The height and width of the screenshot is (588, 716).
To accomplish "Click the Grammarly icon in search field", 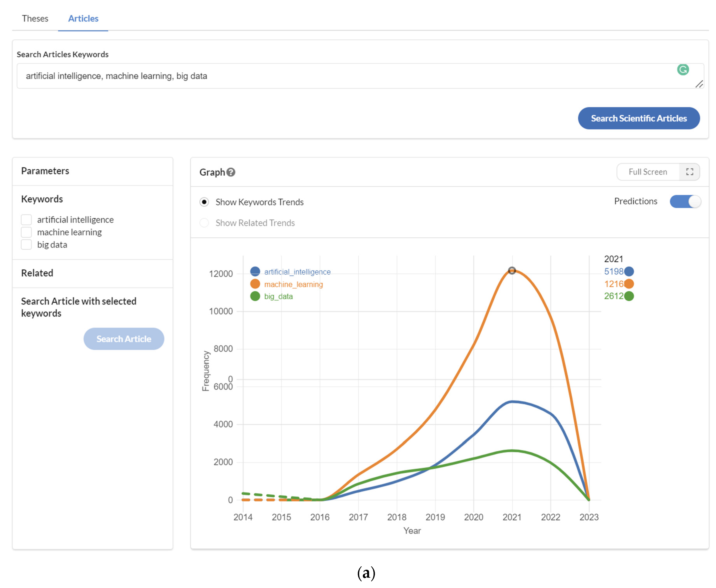I will point(683,69).
